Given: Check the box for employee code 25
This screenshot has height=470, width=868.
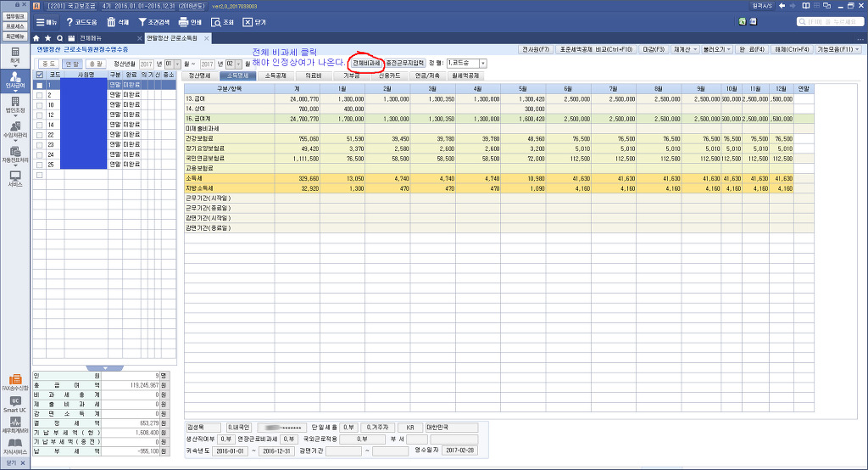Looking at the screenshot, I should pos(39,165).
